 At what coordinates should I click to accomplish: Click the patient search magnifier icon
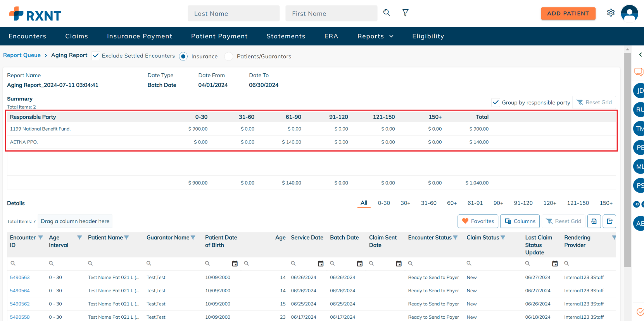(x=387, y=13)
